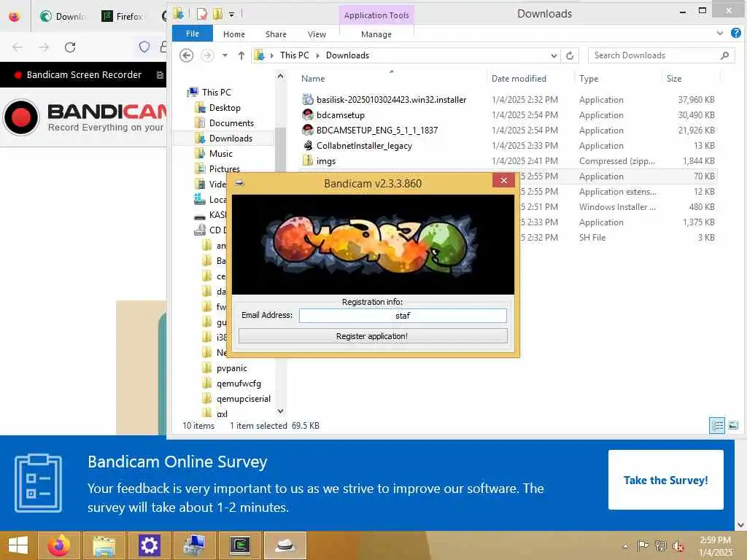Image resolution: width=747 pixels, height=560 pixels.
Task: Select the BDCAMSETUP_ENG_5_1_1_1837 file
Action: 377,130
